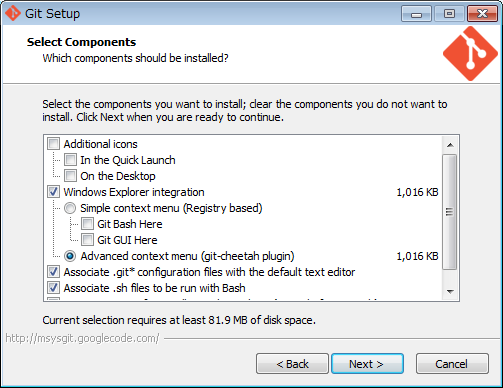Click the large Git logo in header
Image resolution: width=503 pixels, height=388 pixels.
click(x=470, y=53)
